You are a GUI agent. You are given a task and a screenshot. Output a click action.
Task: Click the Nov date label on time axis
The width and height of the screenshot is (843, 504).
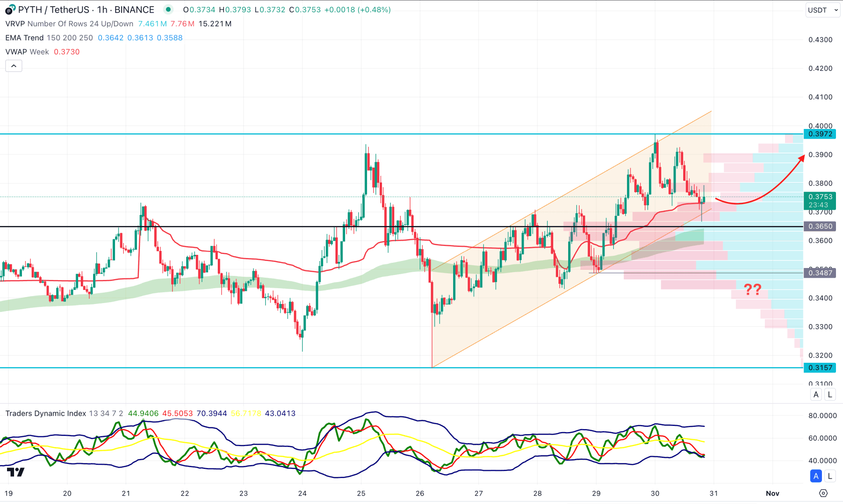pyautogui.click(x=772, y=493)
